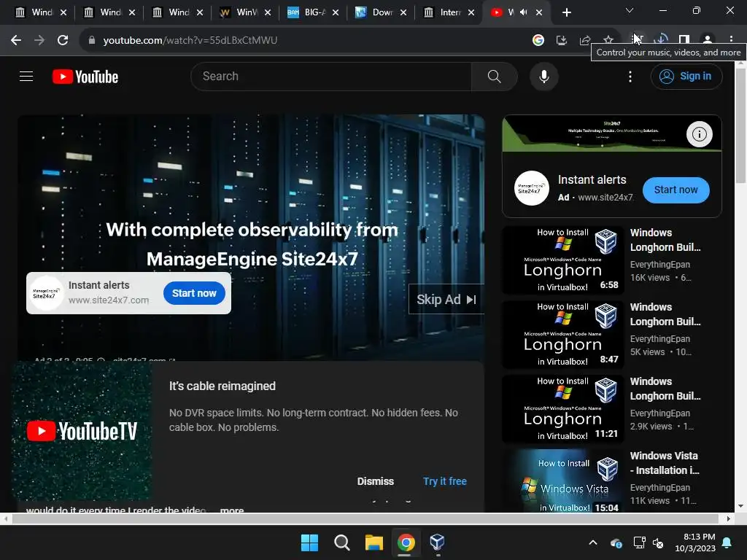The image size is (747, 560).
Task: Open VirtualBox from taskbar
Action: pyautogui.click(x=438, y=542)
